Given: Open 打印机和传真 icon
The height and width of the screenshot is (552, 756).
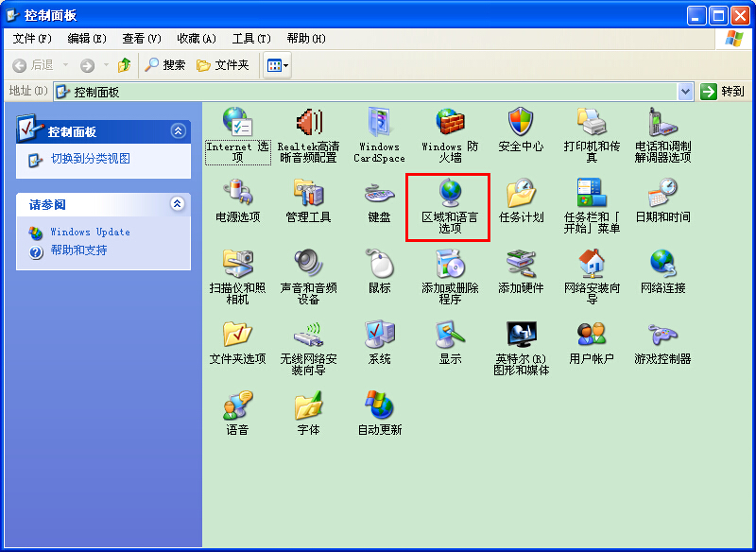Looking at the screenshot, I should click(x=592, y=122).
